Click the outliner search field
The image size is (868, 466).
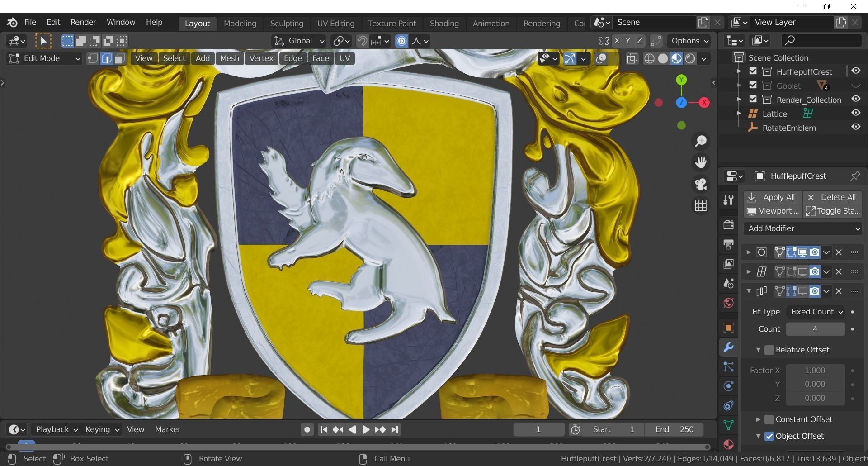coord(821,41)
